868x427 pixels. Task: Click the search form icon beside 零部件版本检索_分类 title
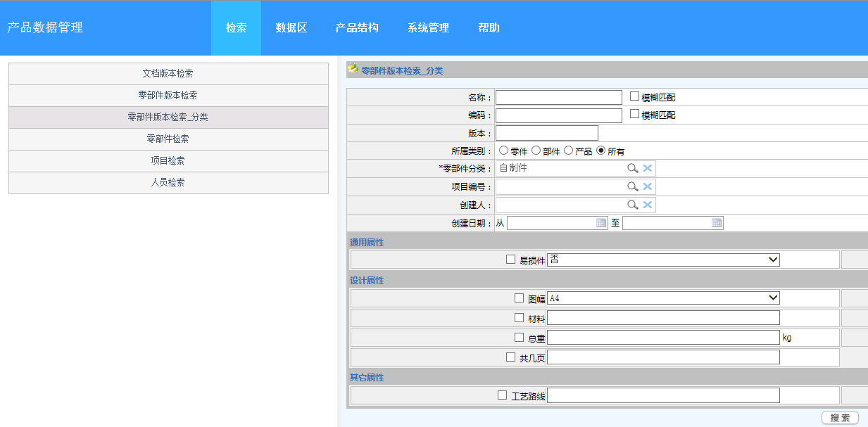click(353, 68)
